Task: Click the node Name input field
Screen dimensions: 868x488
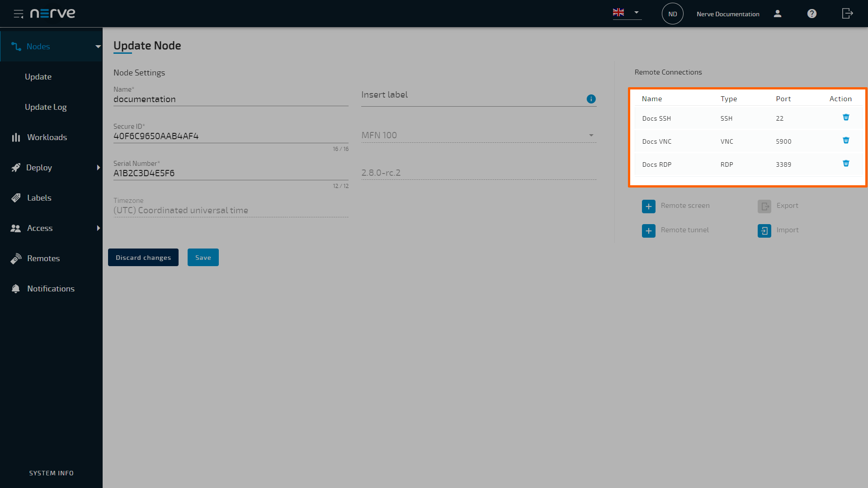Action: 231,99
